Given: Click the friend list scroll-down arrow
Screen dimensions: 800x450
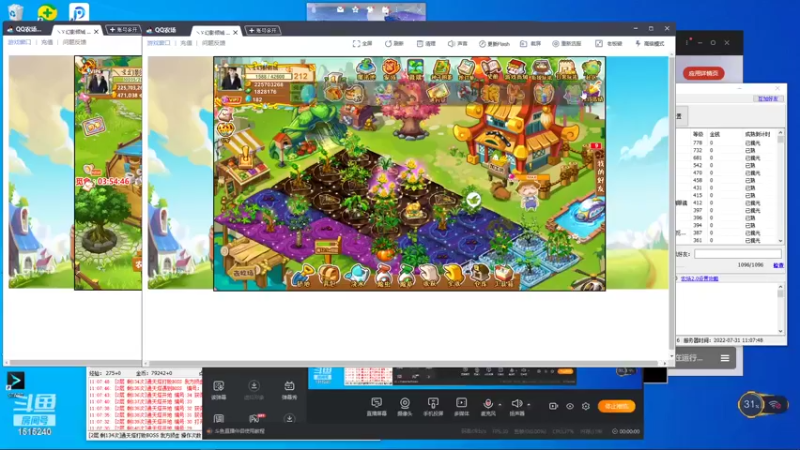Looking at the screenshot, I should tap(781, 241).
